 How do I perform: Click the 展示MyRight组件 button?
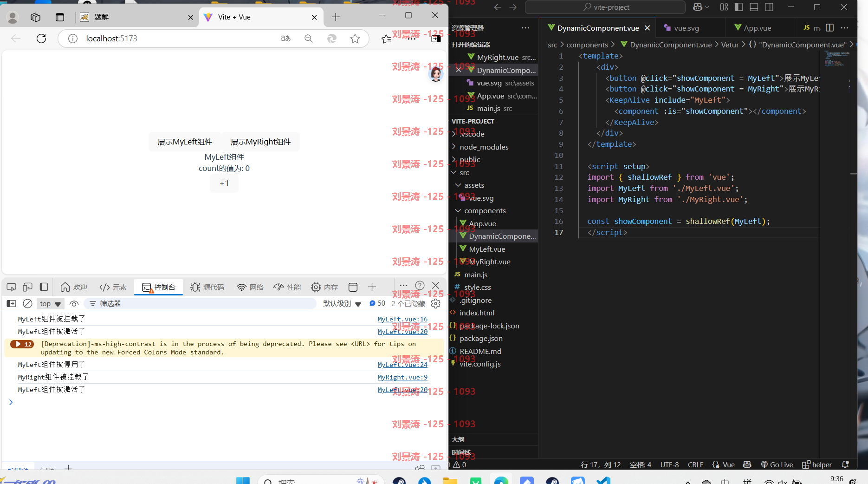click(260, 142)
